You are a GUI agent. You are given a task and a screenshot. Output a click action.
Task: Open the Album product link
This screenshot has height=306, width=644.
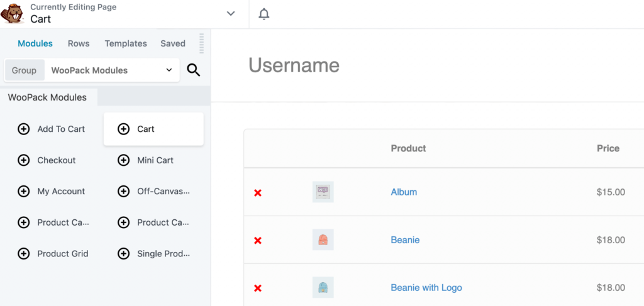[404, 192]
